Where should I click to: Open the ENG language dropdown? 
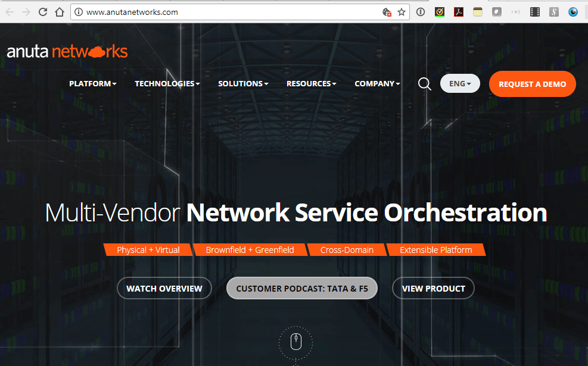pos(460,83)
